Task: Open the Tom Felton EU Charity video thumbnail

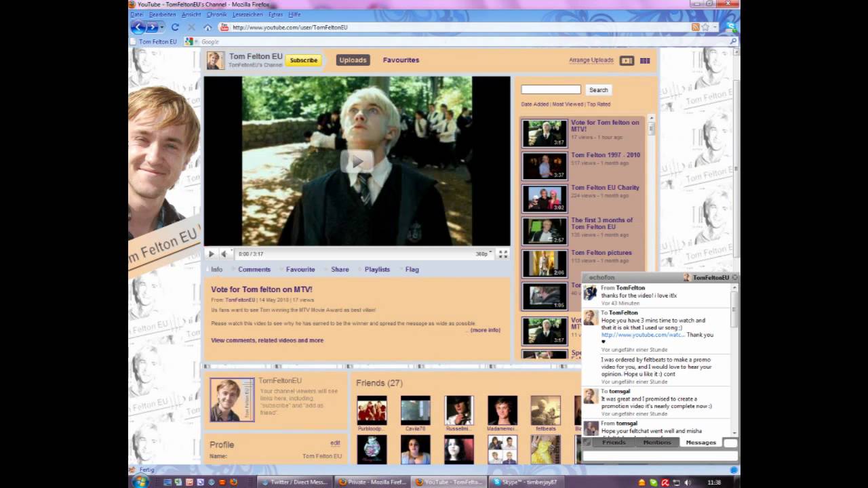Action: click(x=545, y=199)
